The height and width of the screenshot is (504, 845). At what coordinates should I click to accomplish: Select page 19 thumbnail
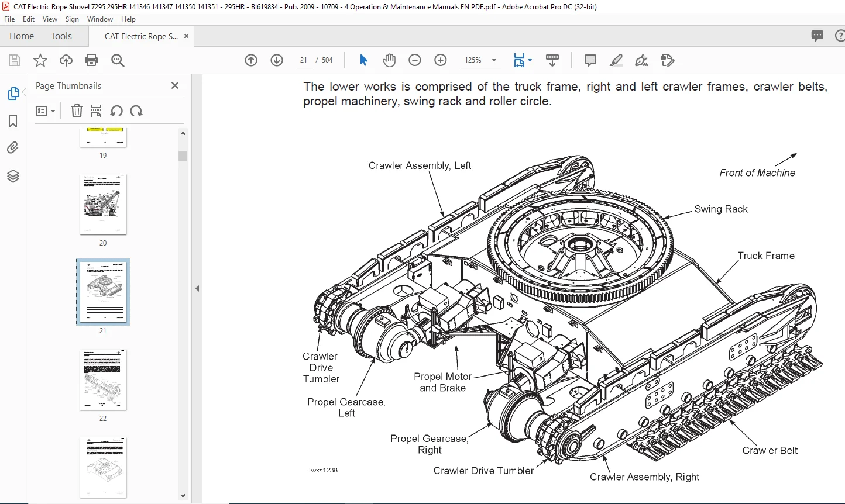(x=103, y=138)
